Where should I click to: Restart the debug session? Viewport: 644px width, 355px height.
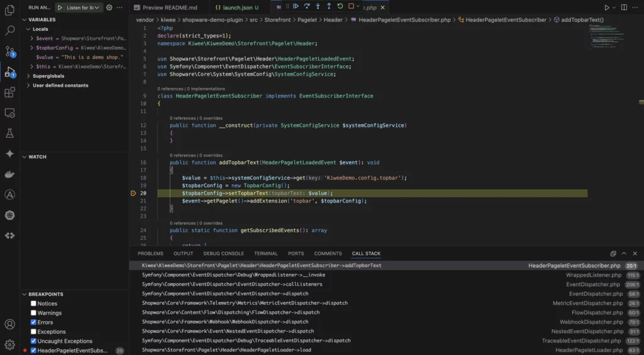pos(340,6)
